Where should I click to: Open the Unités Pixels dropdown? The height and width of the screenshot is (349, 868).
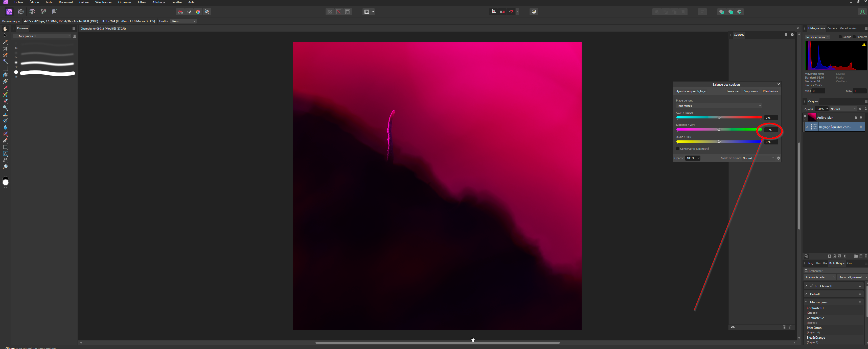tap(183, 21)
